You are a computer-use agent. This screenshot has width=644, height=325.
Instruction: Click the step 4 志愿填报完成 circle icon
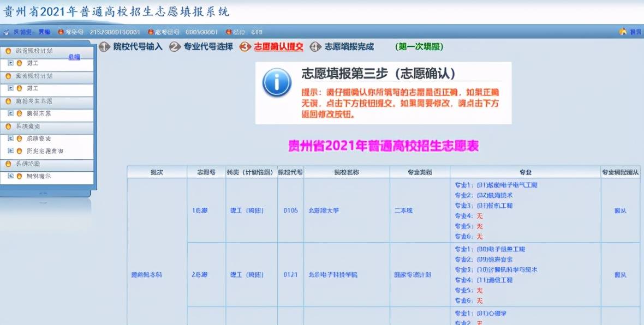click(x=313, y=47)
